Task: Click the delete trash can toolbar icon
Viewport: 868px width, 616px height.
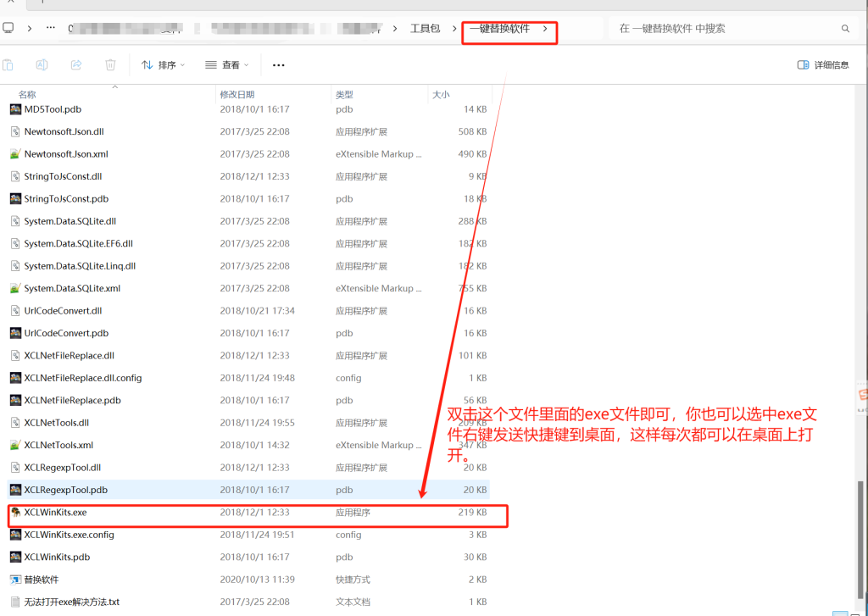Action: (x=110, y=65)
